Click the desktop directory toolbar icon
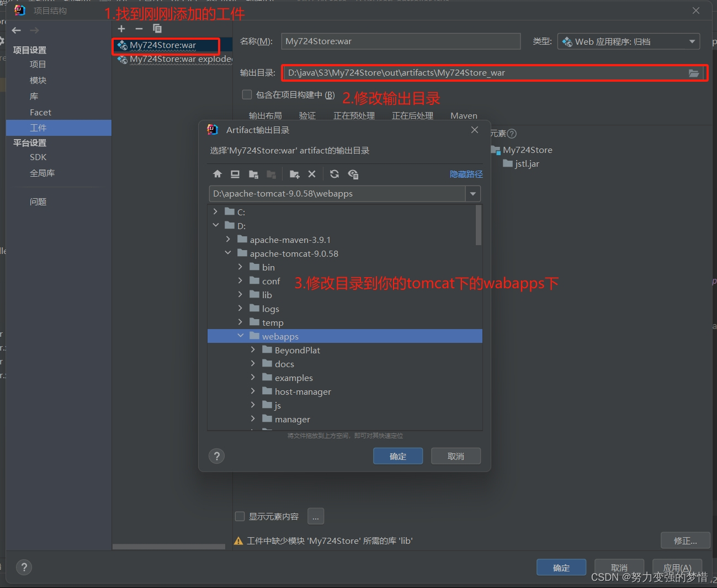This screenshot has width=717, height=588. (x=235, y=174)
